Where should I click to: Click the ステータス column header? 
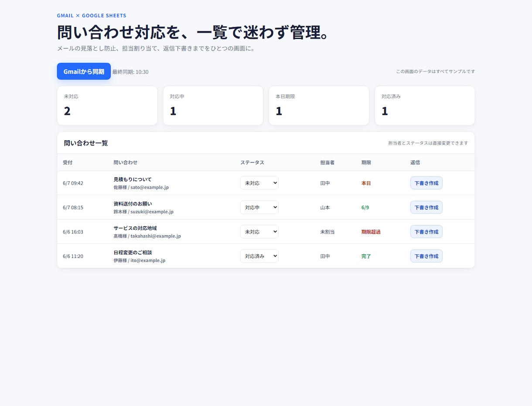click(x=252, y=162)
